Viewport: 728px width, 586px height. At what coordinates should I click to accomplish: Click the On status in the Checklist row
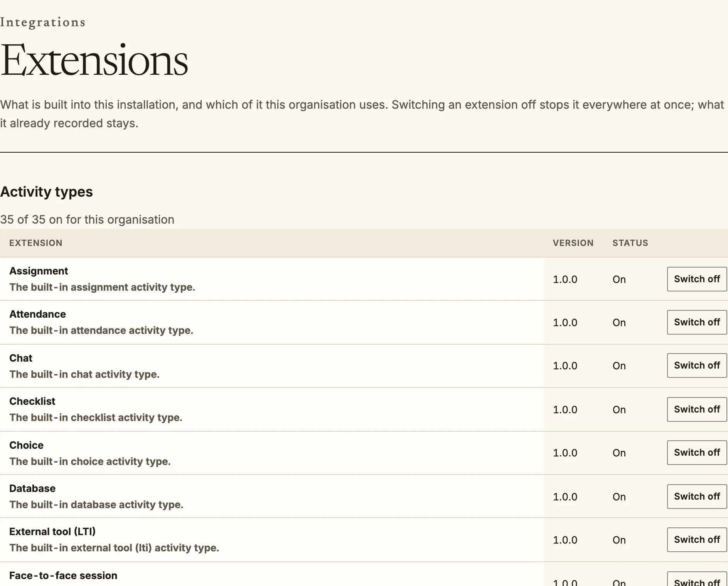[x=619, y=410]
